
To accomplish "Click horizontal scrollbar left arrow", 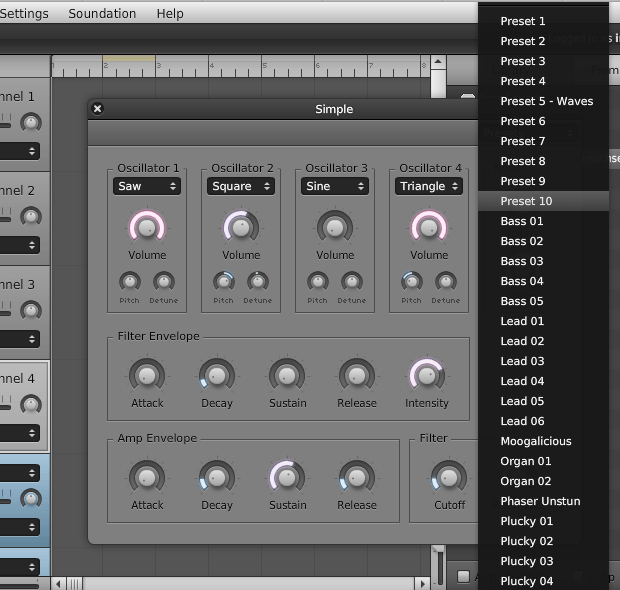I will click(x=59, y=584).
